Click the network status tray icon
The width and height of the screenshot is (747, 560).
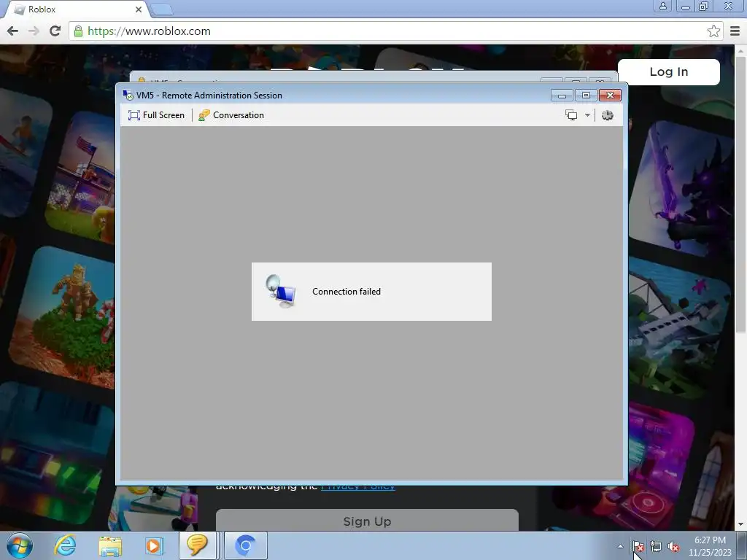pyautogui.click(x=656, y=546)
